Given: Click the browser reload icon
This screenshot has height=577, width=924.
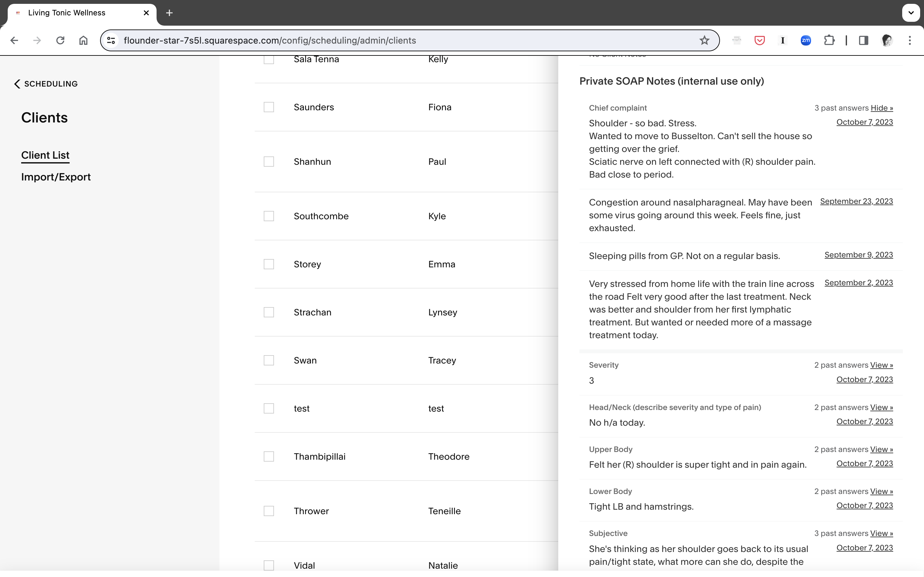Looking at the screenshot, I should (60, 40).
